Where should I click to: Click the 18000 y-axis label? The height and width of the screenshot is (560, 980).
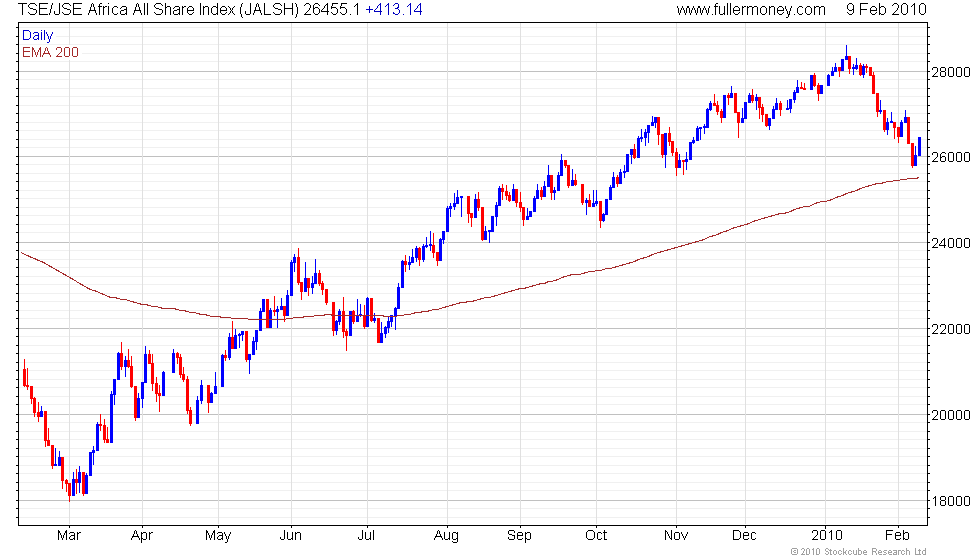(x=951, y=501)
